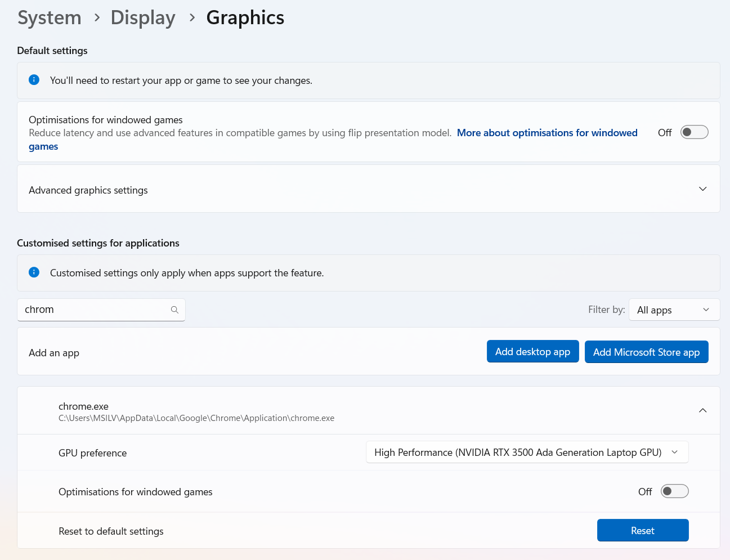
Task: Enable default Optimisations for windowed games
Action: point(694,132)
